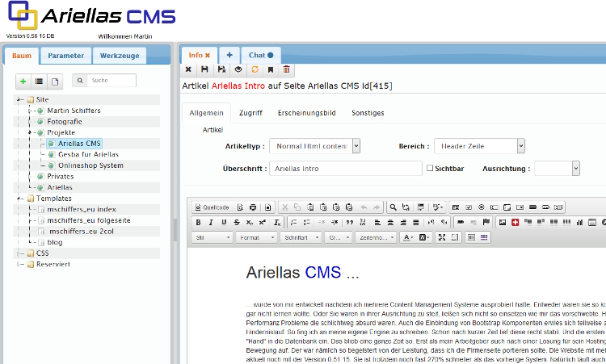Select Fotografie in the tree
Screen dimensions: 606x364
(x=65, y=122)
